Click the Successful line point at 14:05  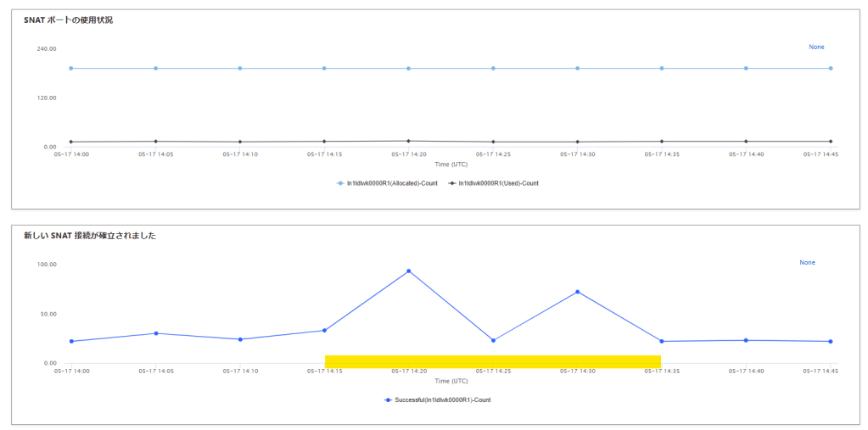click(155, 333)
